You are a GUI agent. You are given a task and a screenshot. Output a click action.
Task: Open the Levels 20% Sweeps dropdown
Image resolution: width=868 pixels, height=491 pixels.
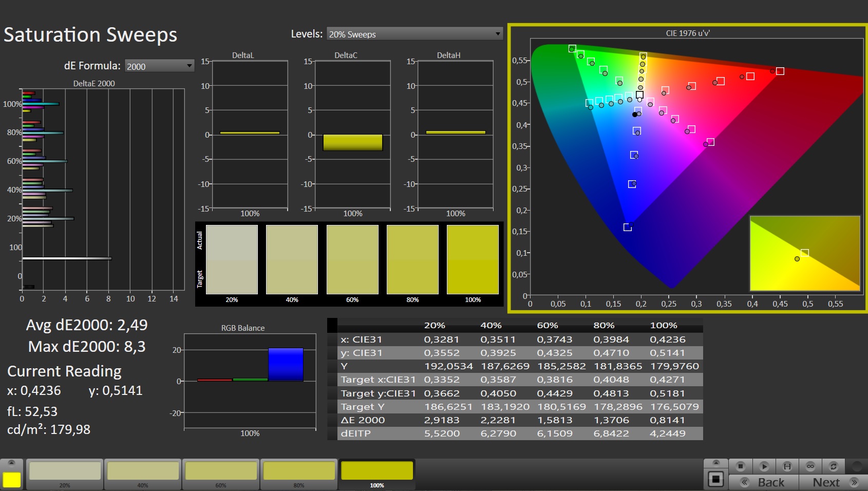coord(414,34)
